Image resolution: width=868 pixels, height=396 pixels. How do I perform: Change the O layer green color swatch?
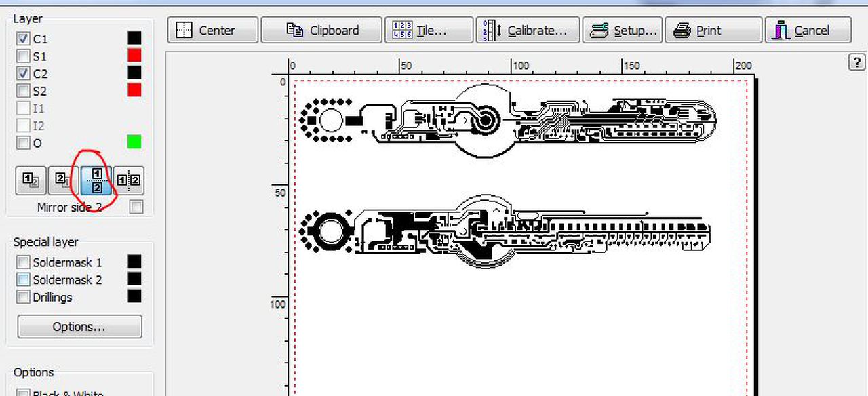134,142
